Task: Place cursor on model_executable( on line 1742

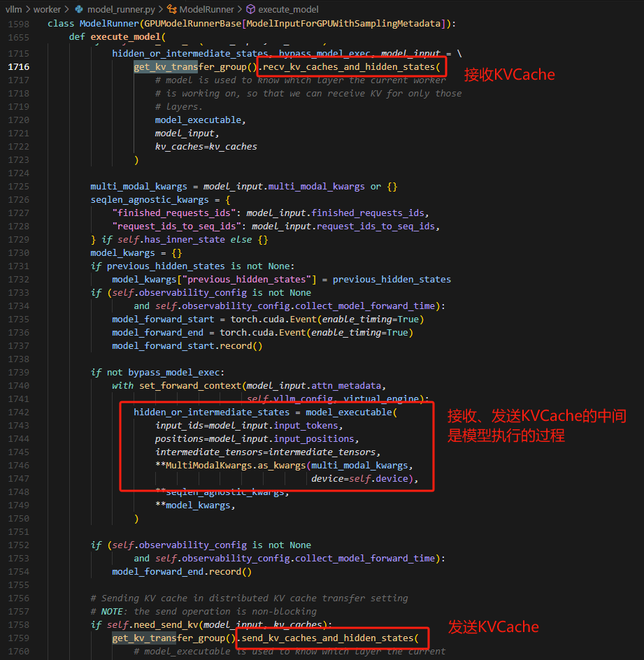Action: (351, 412)
